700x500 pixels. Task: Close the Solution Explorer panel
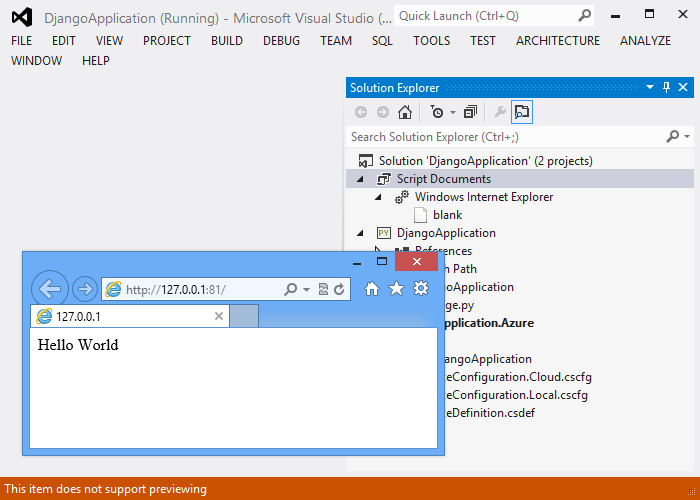point(683,87)
